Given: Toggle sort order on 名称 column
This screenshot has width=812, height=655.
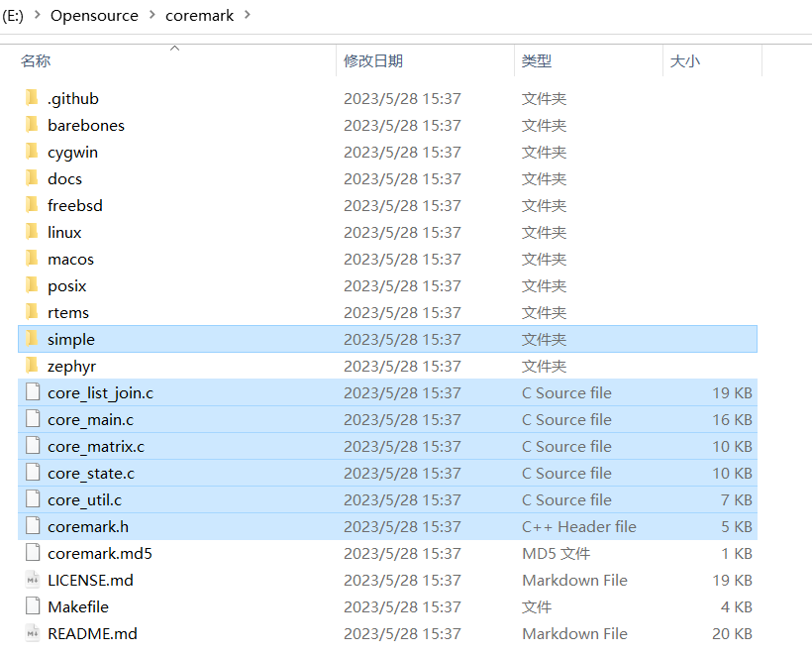Looking at the screenshot, I should click(x=36, y=60).
